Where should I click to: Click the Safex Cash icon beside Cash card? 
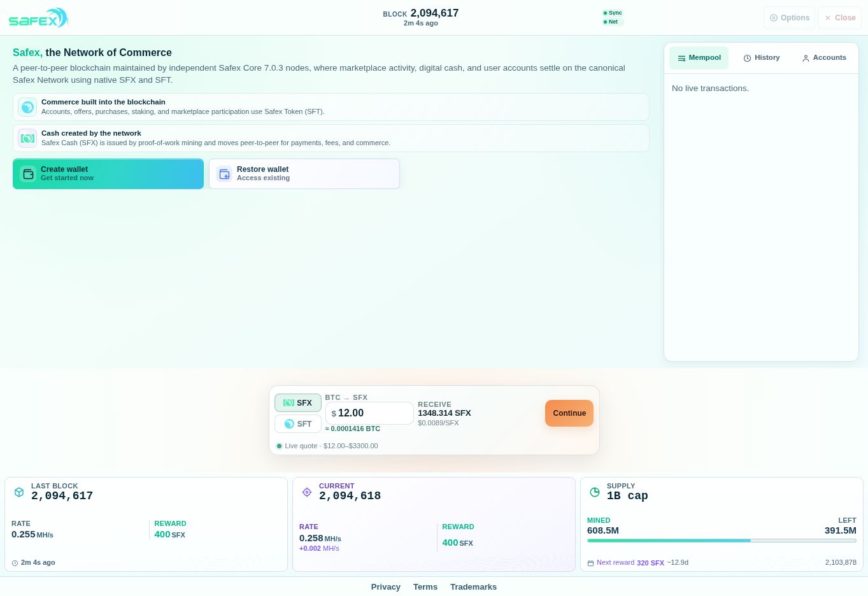point(27,138)
